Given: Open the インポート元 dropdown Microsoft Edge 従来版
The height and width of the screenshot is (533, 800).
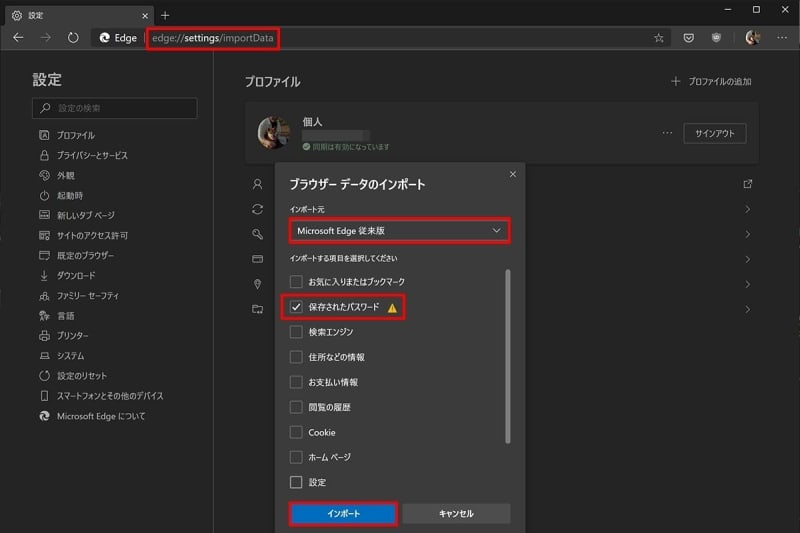Looking at the screenshot, I should tap(399, 231).
